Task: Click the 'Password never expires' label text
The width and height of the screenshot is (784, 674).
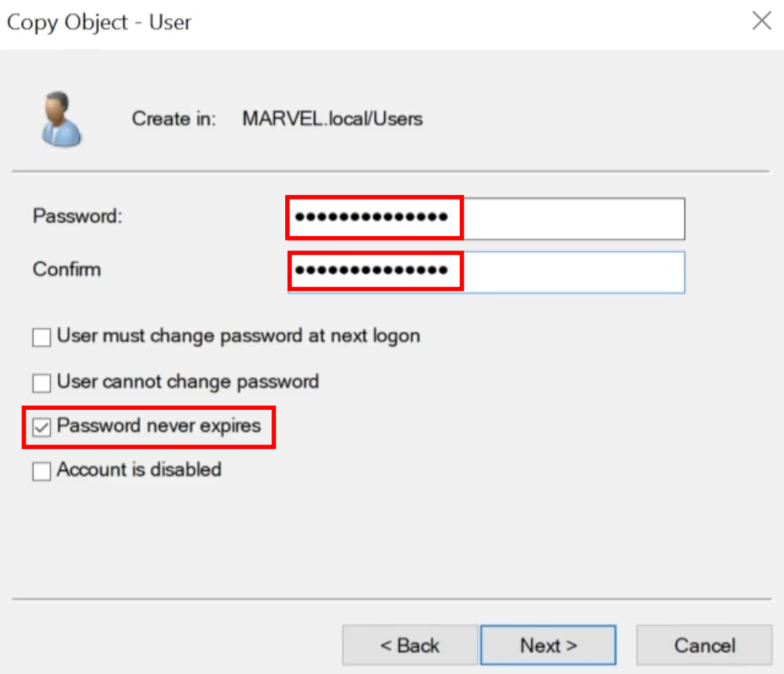Action: point(159,426)
